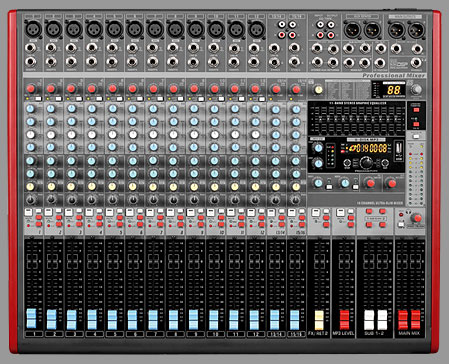Click the MP3 player time display 00:08
Screen dimensions: 449x364
click(378, 149)
